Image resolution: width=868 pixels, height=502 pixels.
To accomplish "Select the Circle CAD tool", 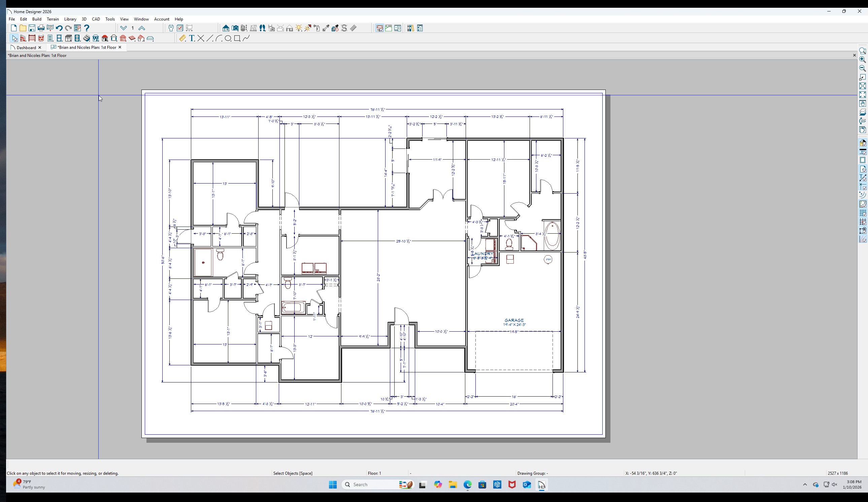I will (228, 38).
